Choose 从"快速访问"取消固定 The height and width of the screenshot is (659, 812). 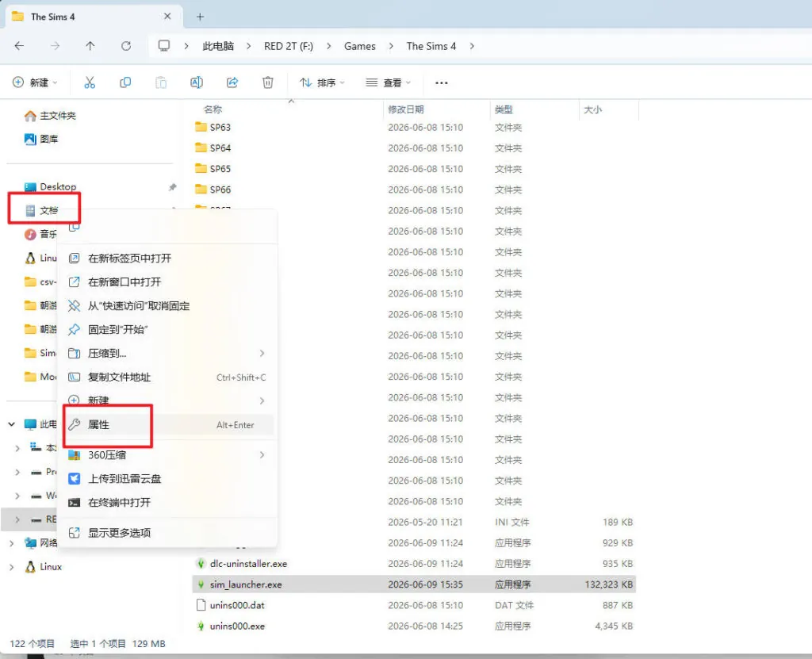(x=167, y=305)
